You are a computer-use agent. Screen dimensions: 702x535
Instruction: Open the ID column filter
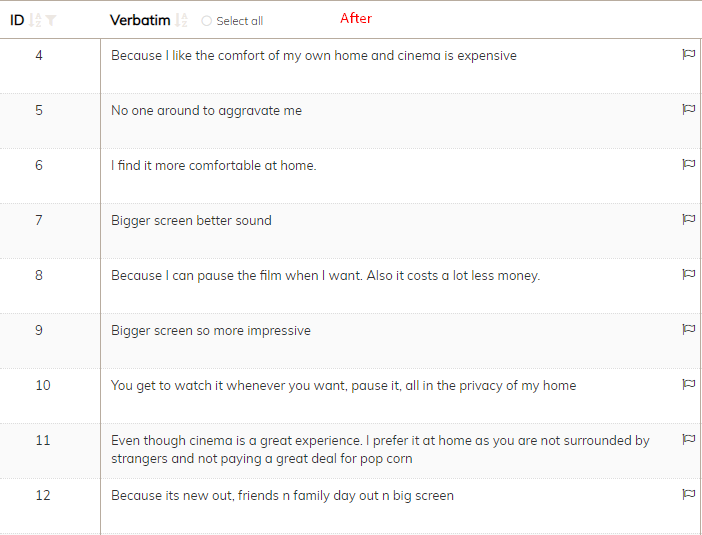point(51,21)
